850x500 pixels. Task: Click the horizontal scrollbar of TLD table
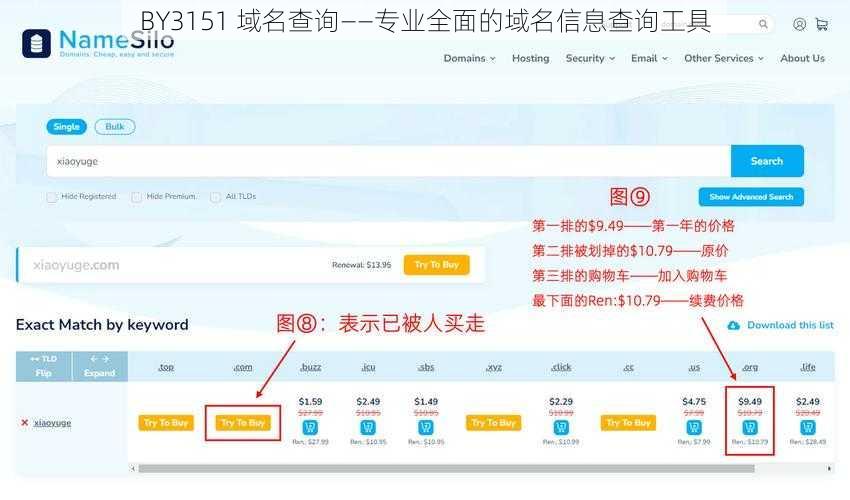[x=446, y=468]
